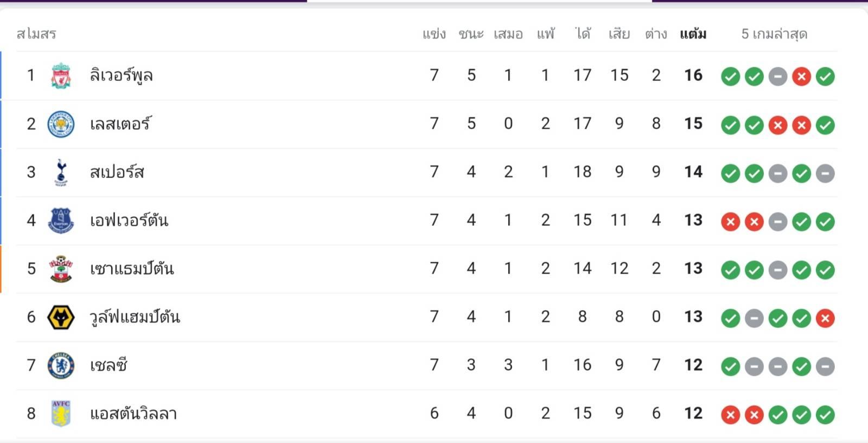The width and height of the screenshot is (868, 443).
Task: Click the Everton club crest
Action: click(x=61, y=220)
